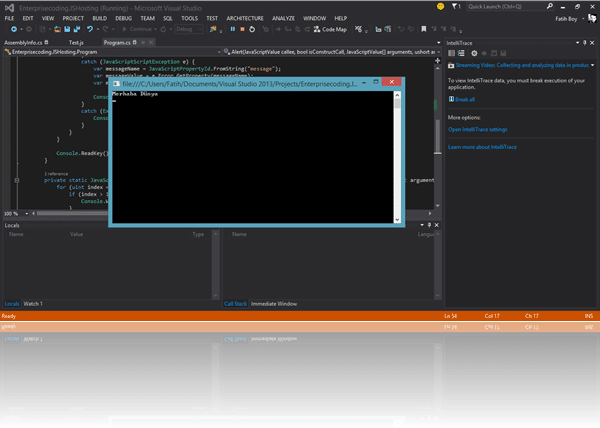This screenshot has height=428, width=600.
Task: Undo the last edit with the Undo arrow
Action: coord(90,29)
